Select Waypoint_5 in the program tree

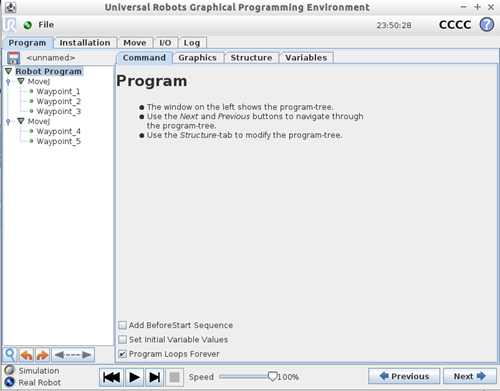[59, 141]
